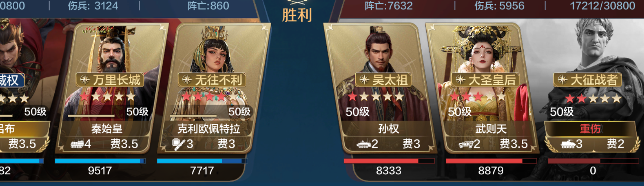Click the 大征战者 skill emblem icon
The image size is (644, 186).
pyautogui.click(x=563, y=80)
